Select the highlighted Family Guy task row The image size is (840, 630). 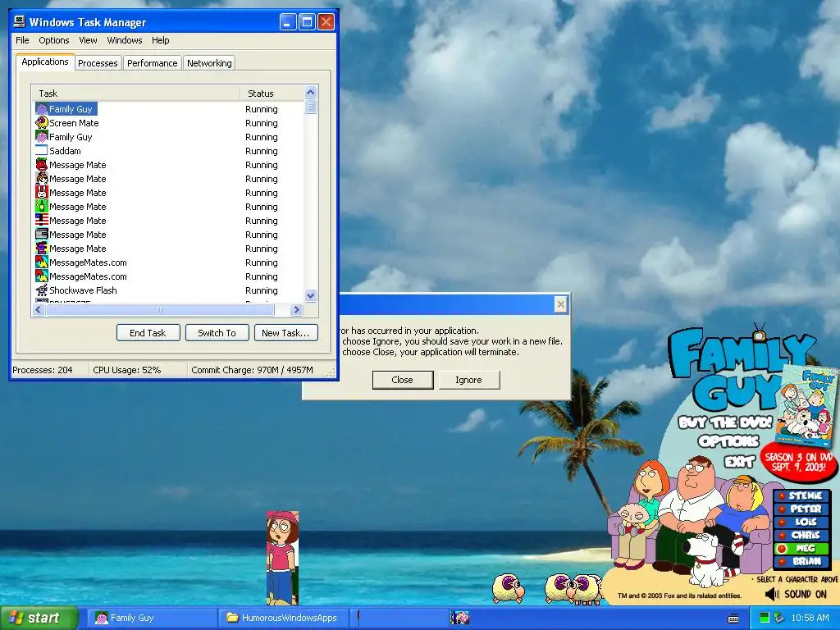66,109
